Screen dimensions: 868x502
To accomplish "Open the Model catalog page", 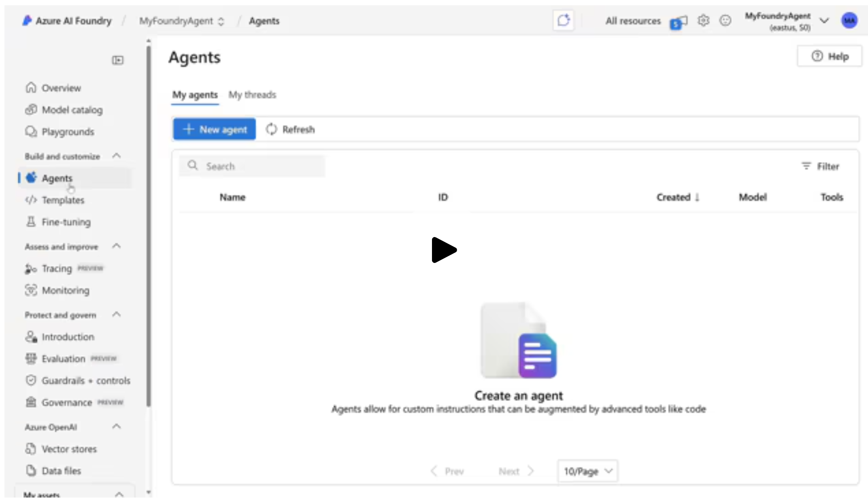I will pyautogui.click(x=72, y=110).
